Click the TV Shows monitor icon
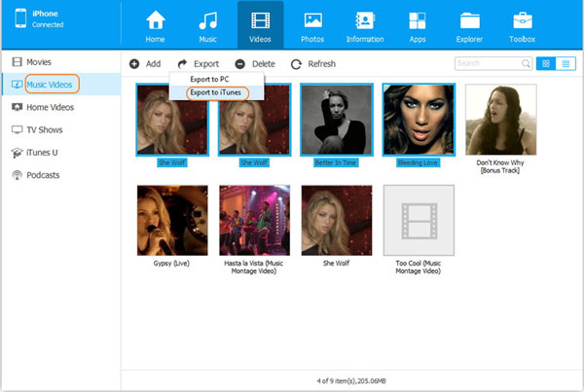 17,129
